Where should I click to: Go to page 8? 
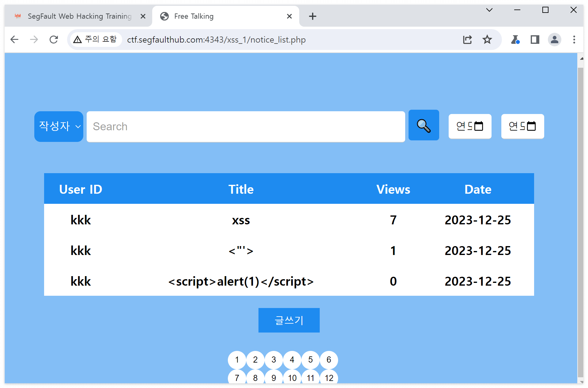pos(255,377)
